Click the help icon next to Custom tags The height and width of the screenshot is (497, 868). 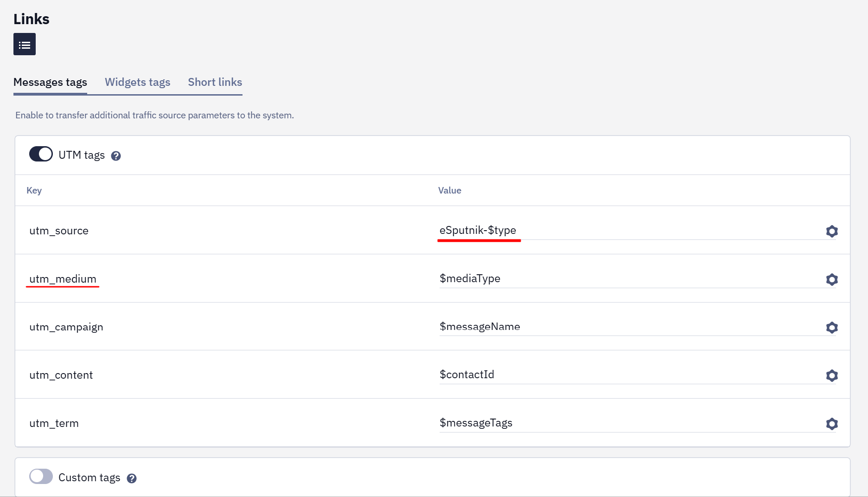click(132, 478)
